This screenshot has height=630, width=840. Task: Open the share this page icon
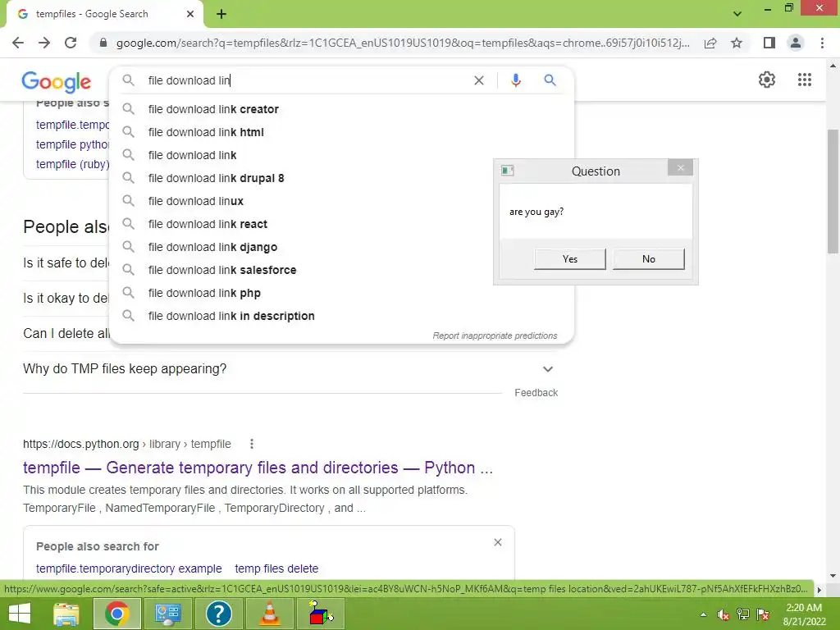(x=710, y=43)
